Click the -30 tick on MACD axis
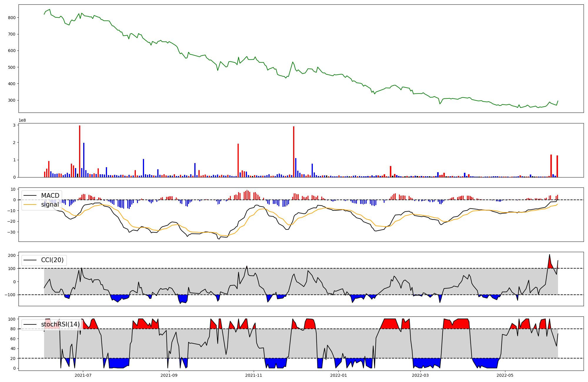 click(x=12, y=232)
